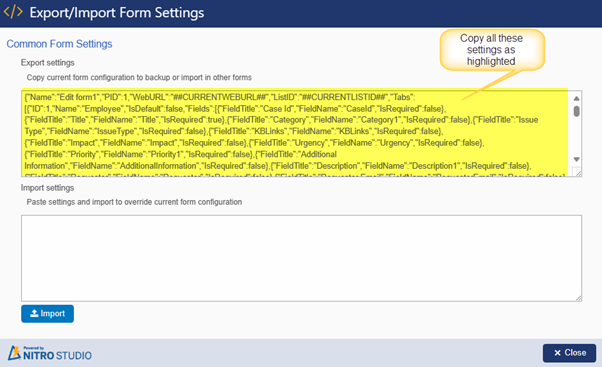Click the export settings scrollbar thumb
Screen dimensions: 602x367
coord(576,111)
